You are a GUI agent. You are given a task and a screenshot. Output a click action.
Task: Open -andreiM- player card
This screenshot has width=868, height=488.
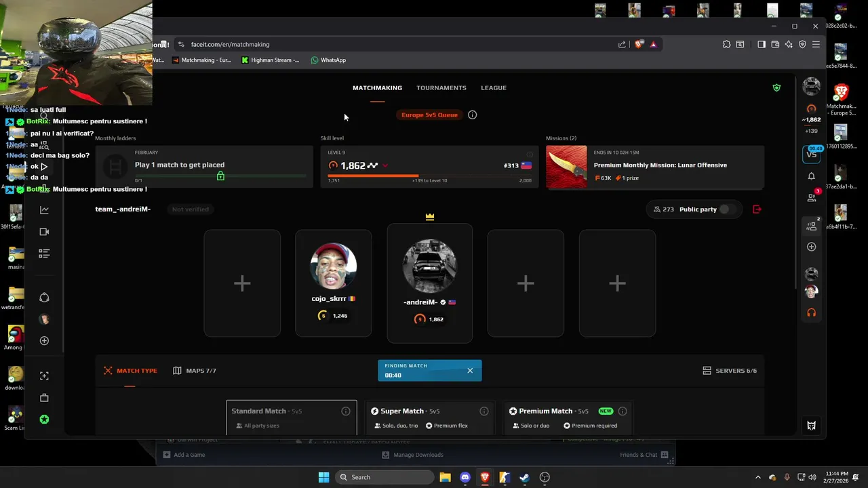(429, 283)
